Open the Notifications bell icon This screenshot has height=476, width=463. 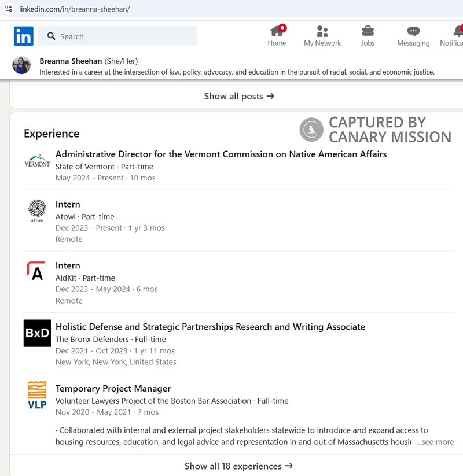[458, 31]
